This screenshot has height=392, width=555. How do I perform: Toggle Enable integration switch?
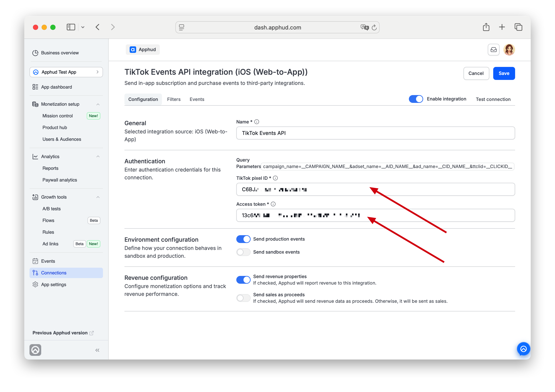(416, 99)
